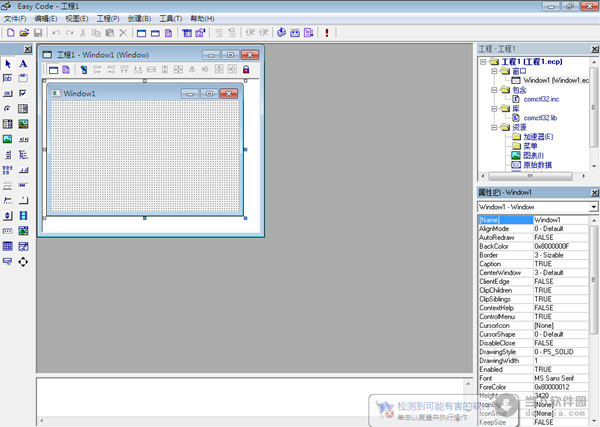
Task: Collapse the 资源 folder node
Action: coord(494,127)
